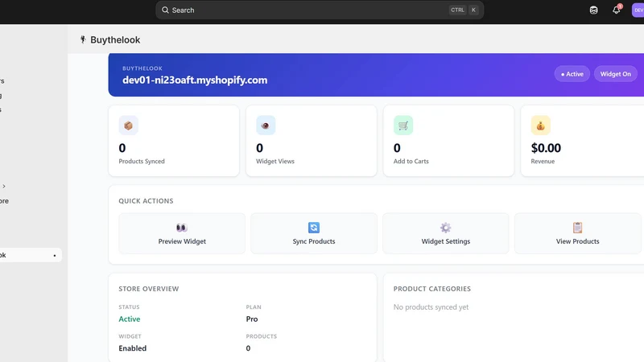Click the Buythelook app logo icon

pyautogui.click(x=83, y=39)
